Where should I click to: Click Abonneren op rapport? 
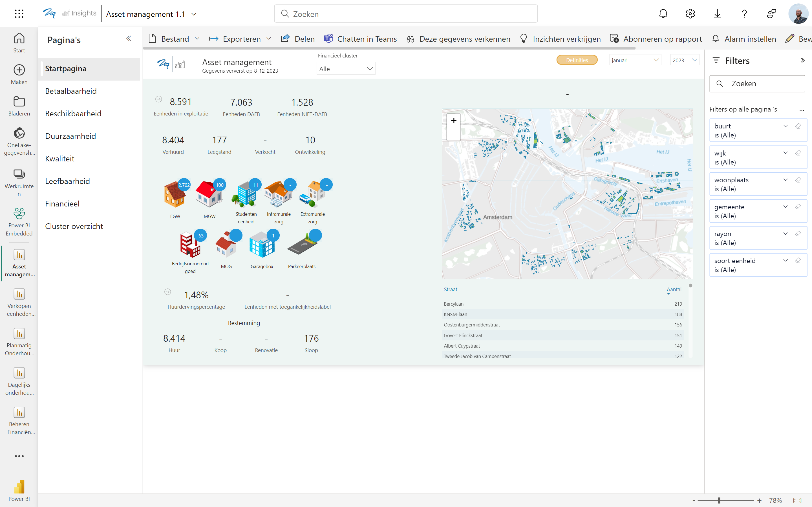tap(656, 39)
